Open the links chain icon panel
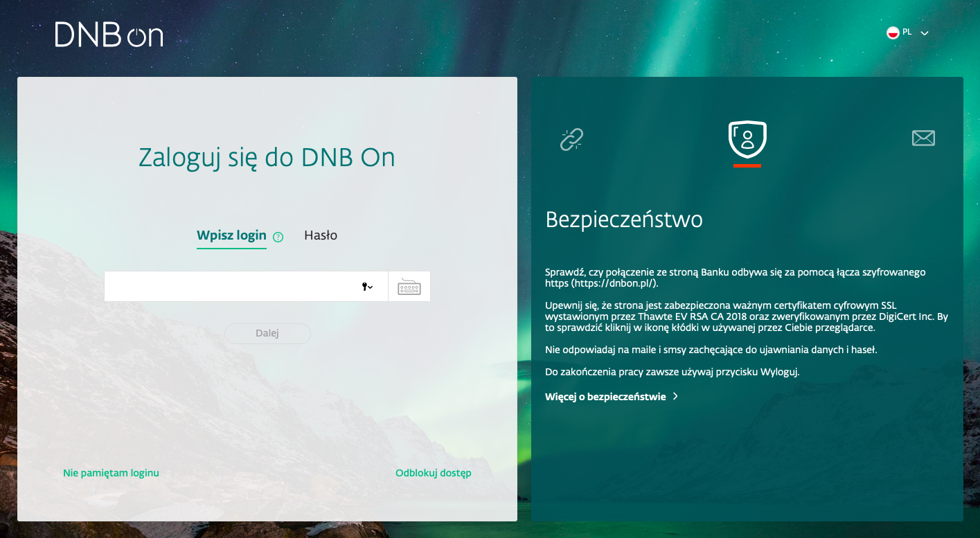 571,139
